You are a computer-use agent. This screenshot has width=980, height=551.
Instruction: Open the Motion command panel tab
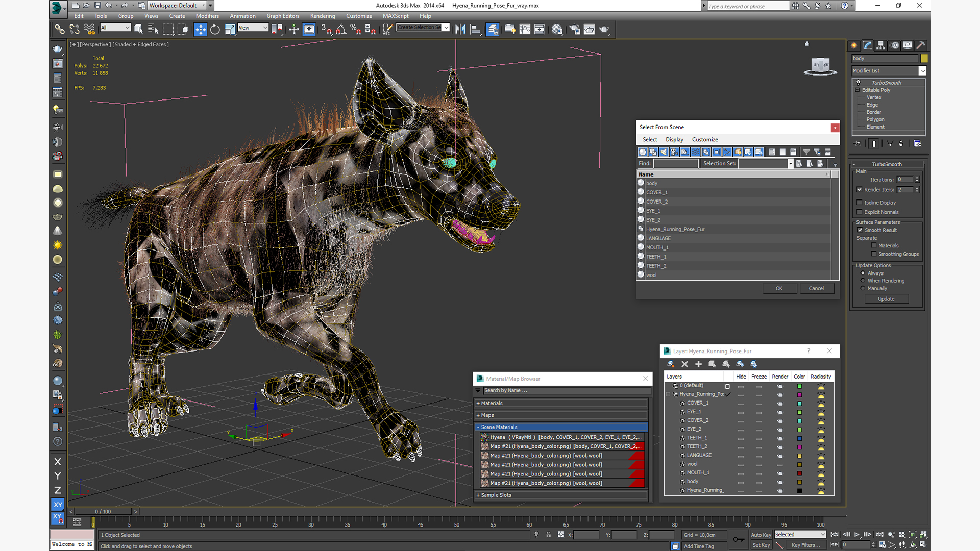[x=894, y=45]
